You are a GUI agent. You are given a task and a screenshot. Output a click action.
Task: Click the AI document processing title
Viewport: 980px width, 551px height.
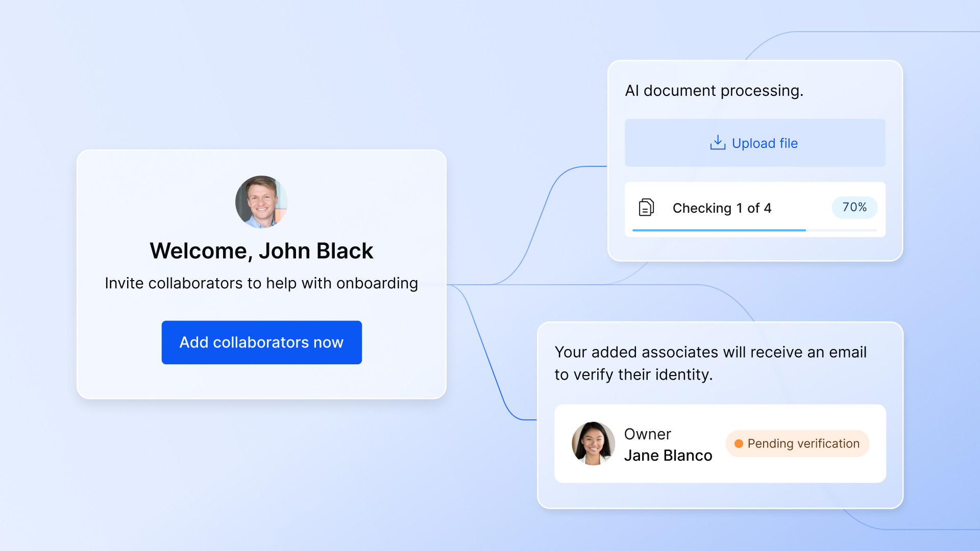(714, 91)
